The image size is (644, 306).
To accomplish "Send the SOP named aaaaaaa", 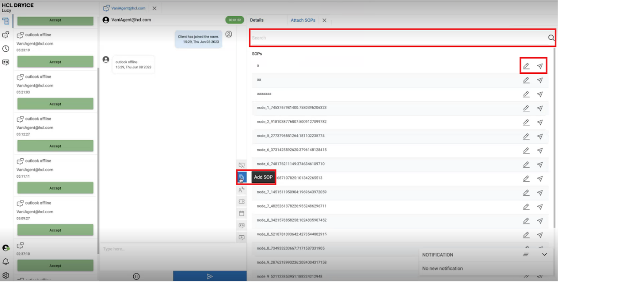I will pos(540,94).
